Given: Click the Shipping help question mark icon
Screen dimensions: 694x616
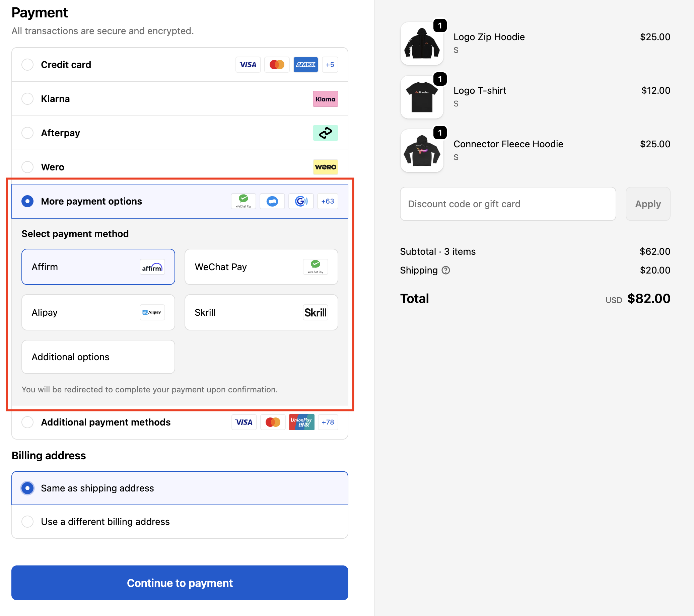Looking at the screenshot, I should pos(446,271).
